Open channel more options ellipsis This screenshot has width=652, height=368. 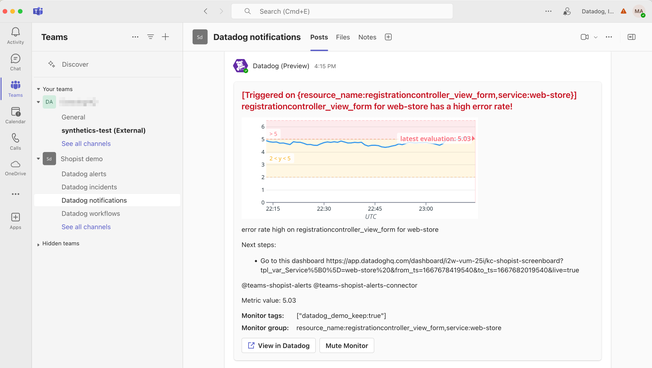click(609, 37)
